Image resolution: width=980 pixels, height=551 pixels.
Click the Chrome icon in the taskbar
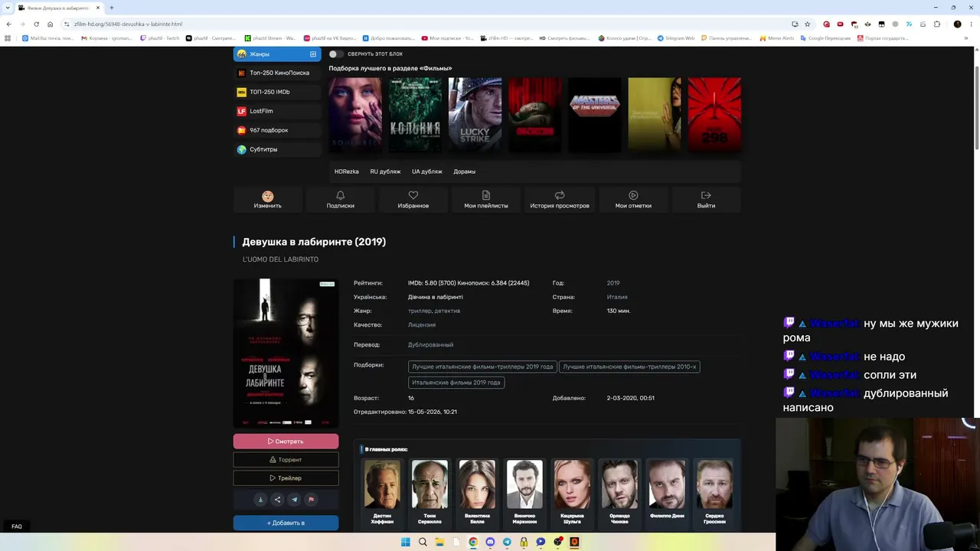pos(473,543)
